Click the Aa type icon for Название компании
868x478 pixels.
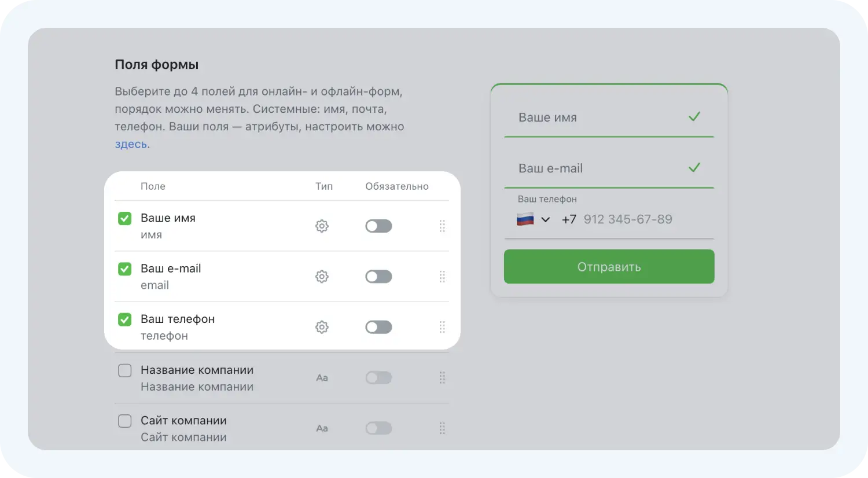(x=322, y=378)
